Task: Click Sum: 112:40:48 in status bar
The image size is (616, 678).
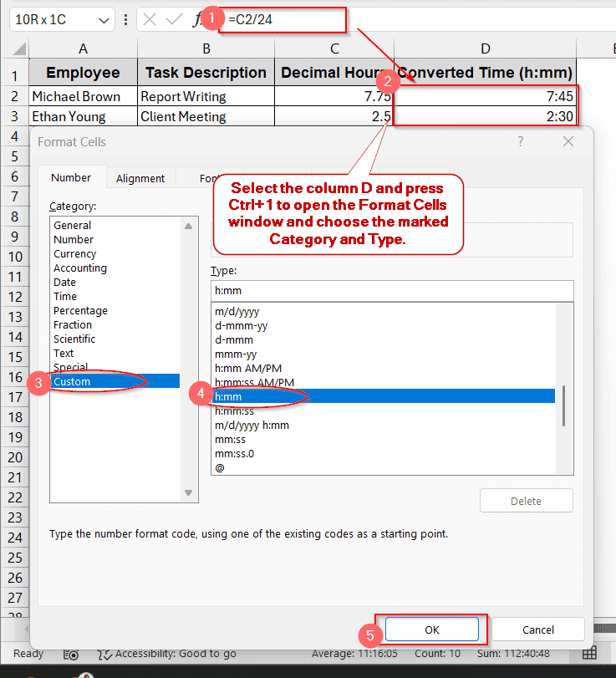Action: (x=513, y=654)
